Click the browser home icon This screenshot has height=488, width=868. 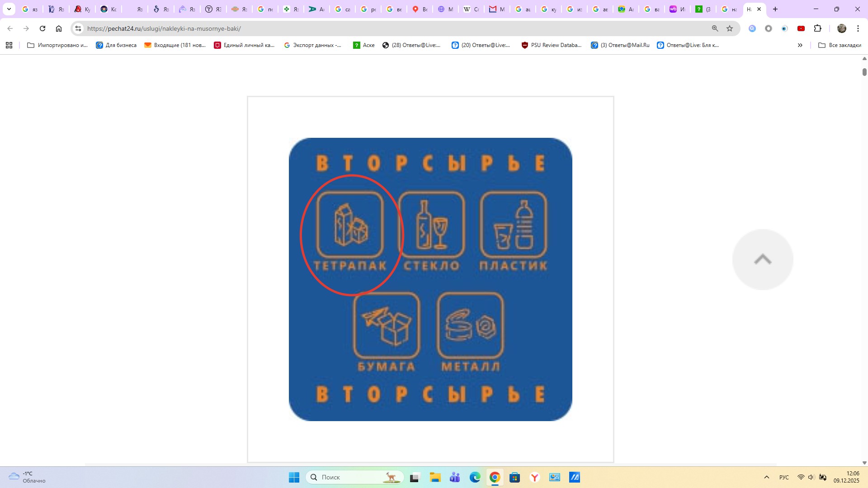tap(59, 28)
